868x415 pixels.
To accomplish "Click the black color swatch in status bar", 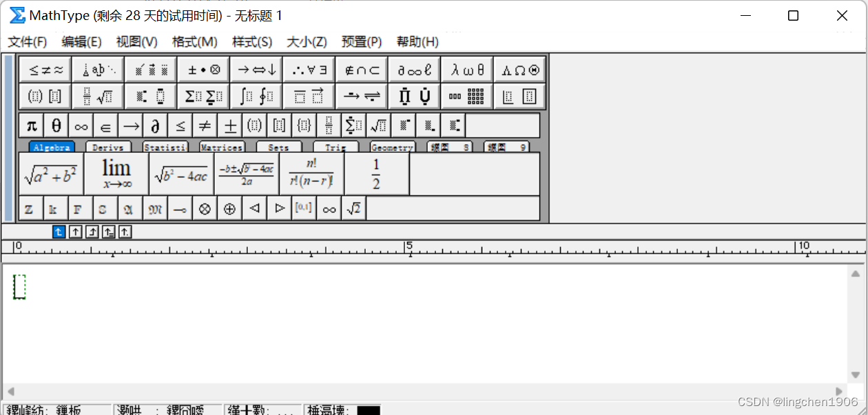I will pos(369,410).
